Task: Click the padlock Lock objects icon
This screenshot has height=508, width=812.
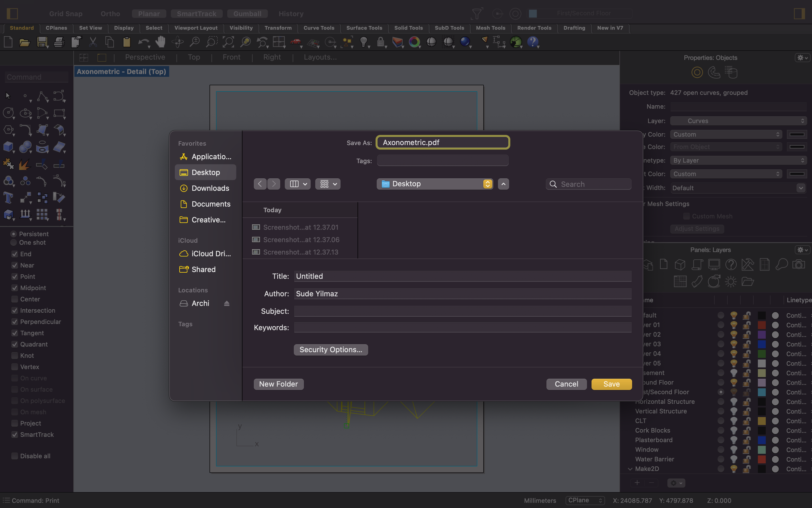Action: pyautogui.click(x=380, y=42)
